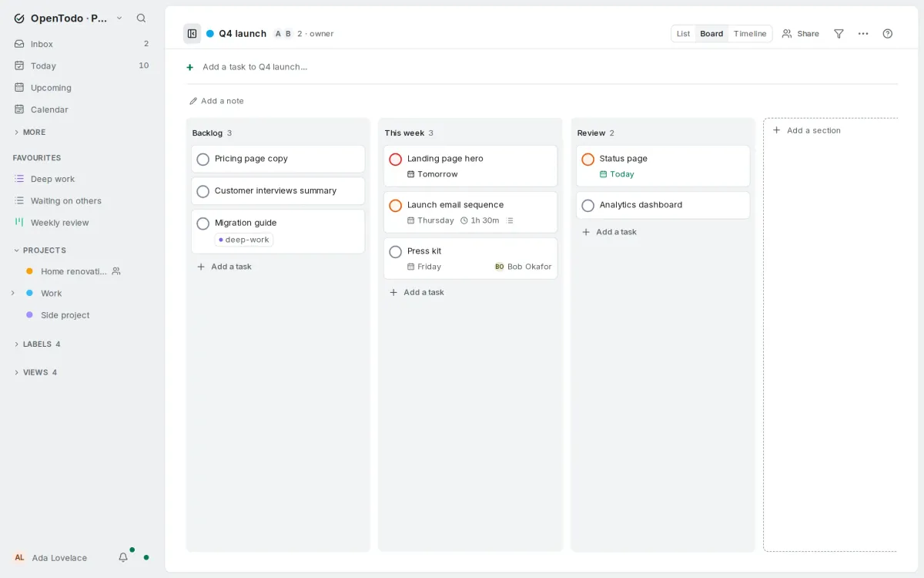Click the orange Home renovation color dot
The height and width of the screenshot is (578, 924).
click(29, 271)
